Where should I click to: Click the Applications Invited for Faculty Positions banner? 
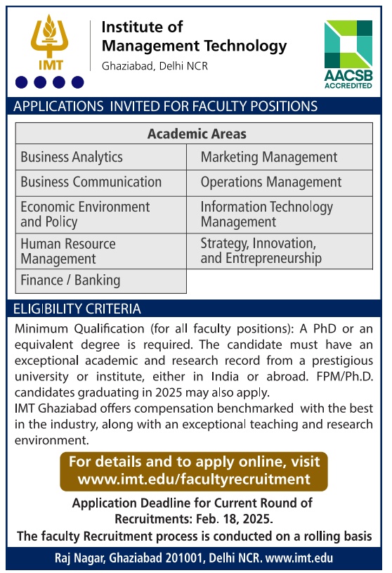[194, 106]
